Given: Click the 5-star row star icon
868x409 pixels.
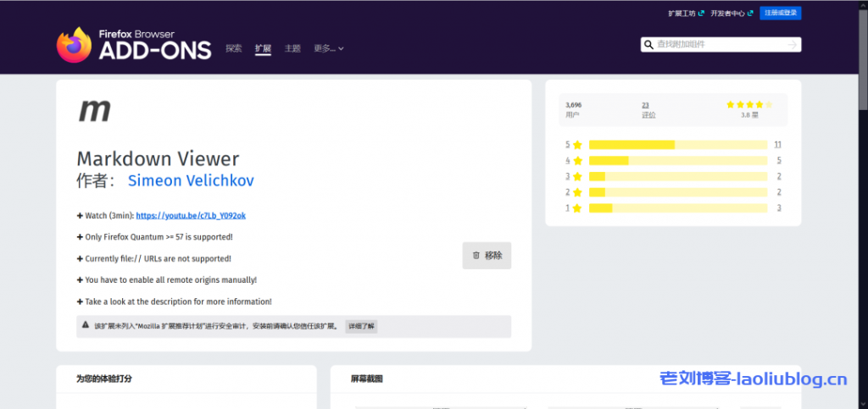Looking at the screenshot, I should tap(577, 145).
